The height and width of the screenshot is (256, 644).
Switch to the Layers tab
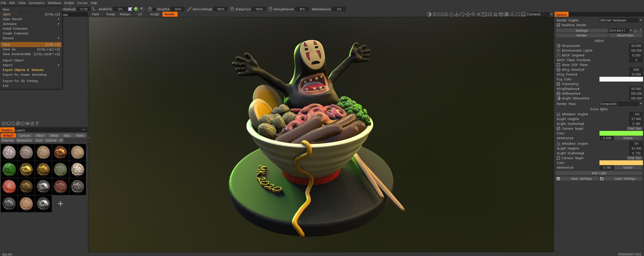click(x=20, y=130)
